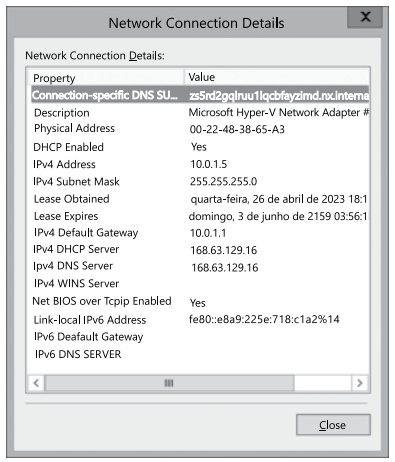395x462 pixels.
Task: Click the 255.255.255.0 value
Action: coord(223,181)
